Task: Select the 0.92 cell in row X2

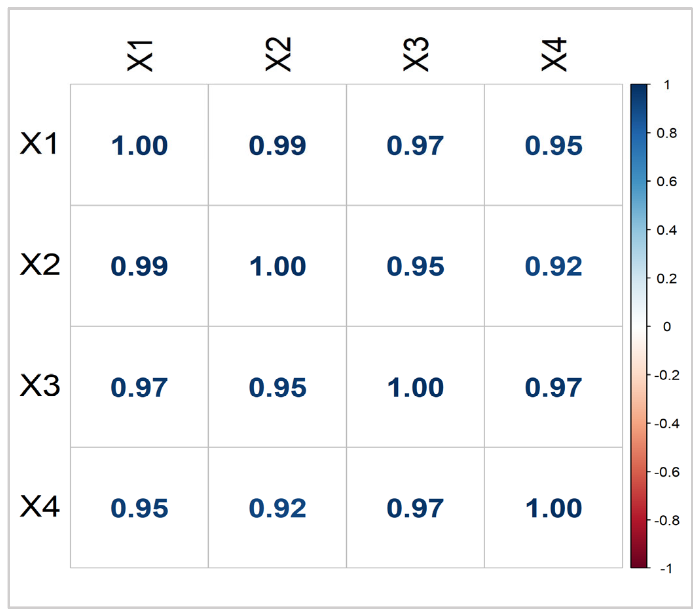Action: [553, 266]
